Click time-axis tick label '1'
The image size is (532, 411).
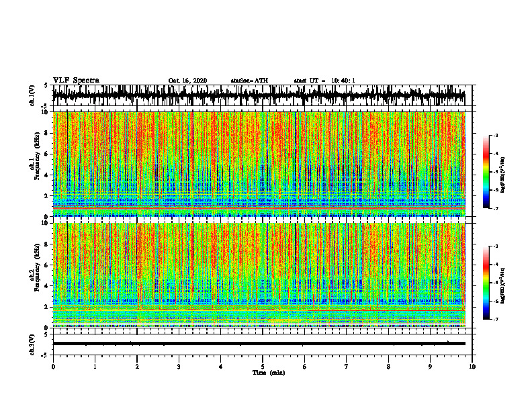tap(95, 367)
